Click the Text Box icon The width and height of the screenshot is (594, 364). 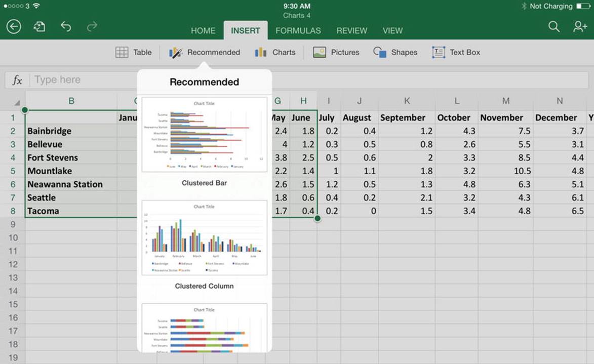pos(439,52)
